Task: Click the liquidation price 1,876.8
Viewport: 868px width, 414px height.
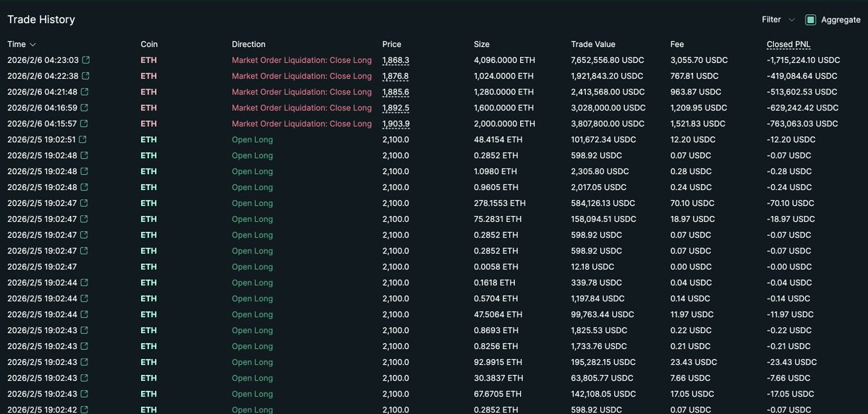Action: (396, 76)
